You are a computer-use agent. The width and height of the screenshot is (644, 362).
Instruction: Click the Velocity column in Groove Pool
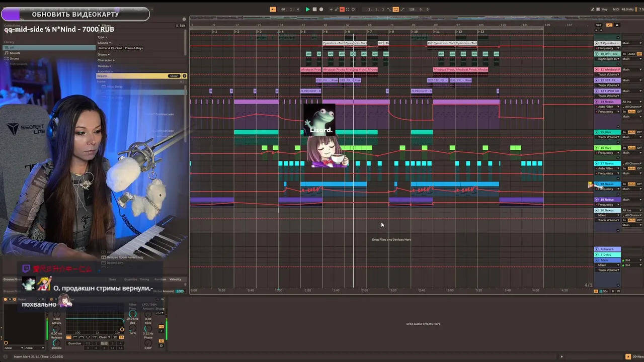(x=175, y=280)
